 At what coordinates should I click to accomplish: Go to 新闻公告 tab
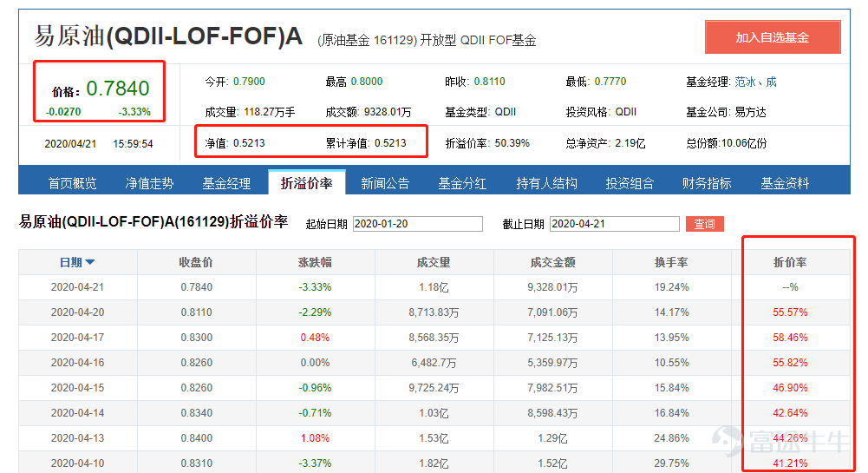point(385,183)
